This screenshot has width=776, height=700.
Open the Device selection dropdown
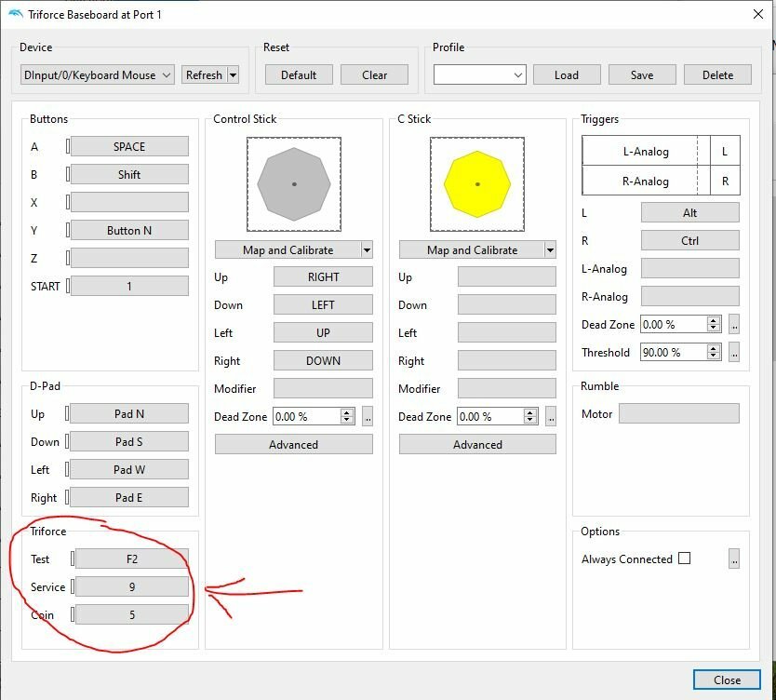click(98, 74)
